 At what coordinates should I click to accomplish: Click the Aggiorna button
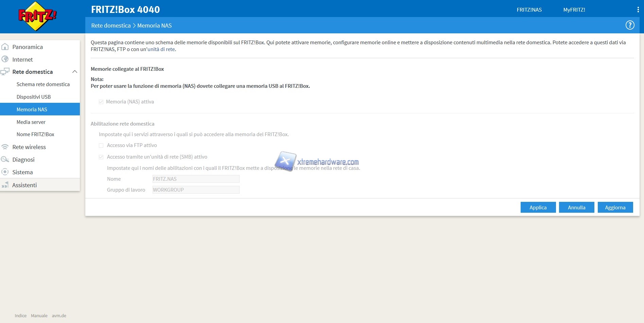click(x=615, y=207)
